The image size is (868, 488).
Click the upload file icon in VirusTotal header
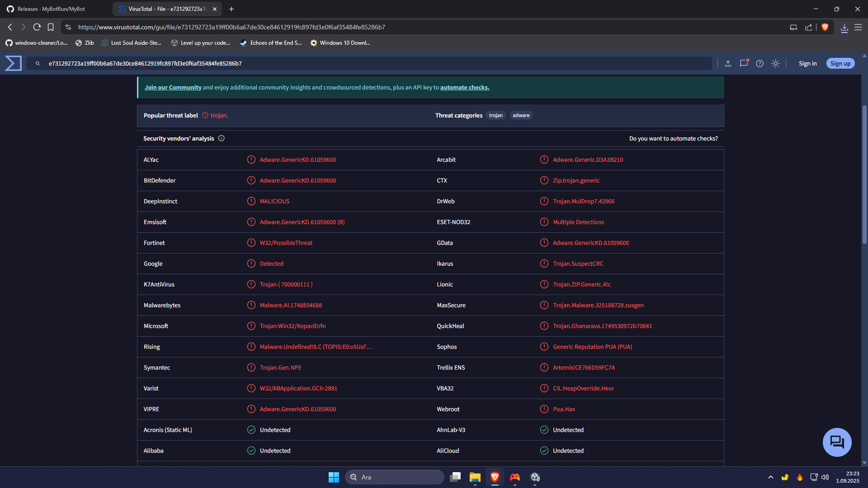(x=728, y=64)
